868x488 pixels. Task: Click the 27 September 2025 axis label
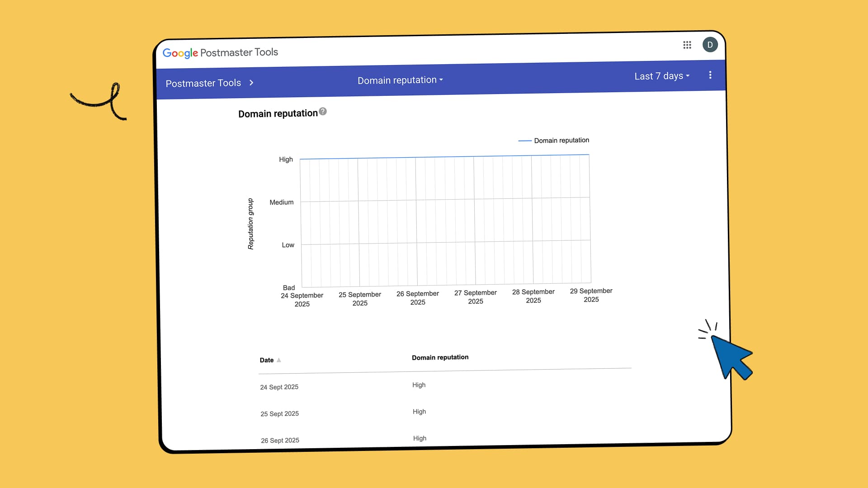click(476, 297)
